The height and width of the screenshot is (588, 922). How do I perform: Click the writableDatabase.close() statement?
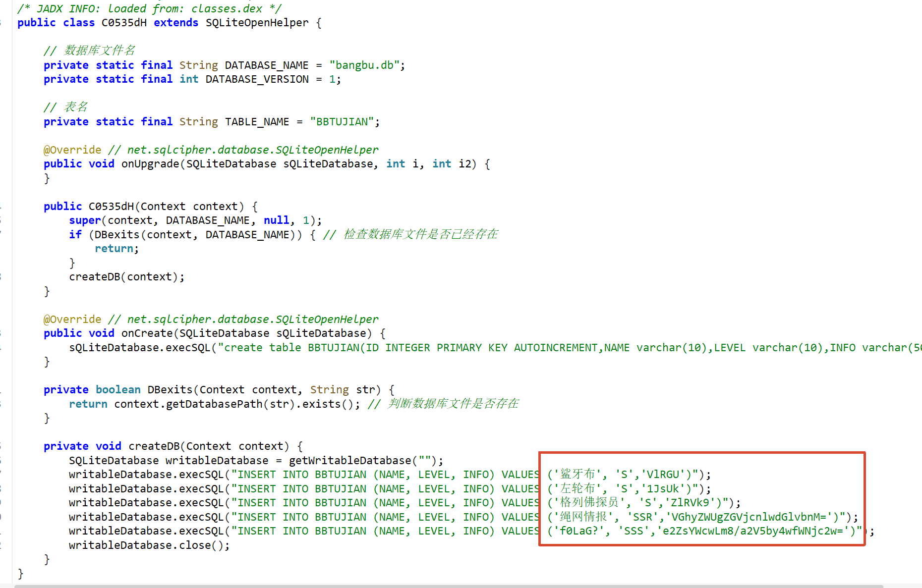(149, 545)
